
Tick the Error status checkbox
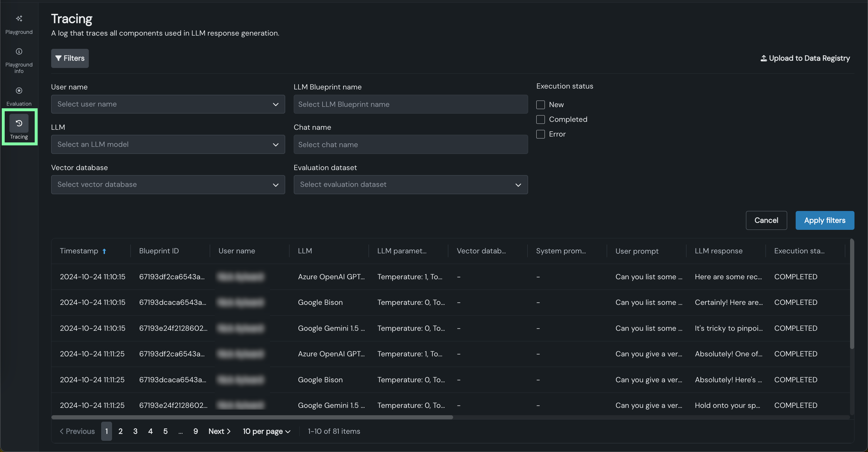tap(540, 134)
